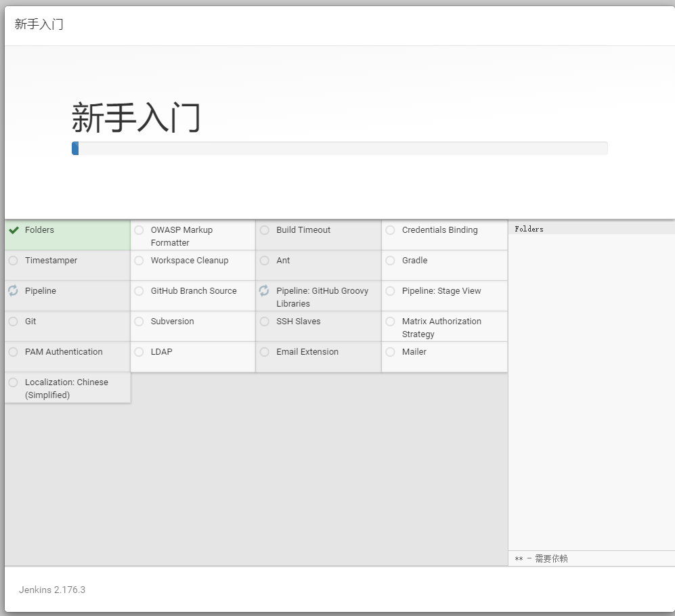Click the Localization: Chinese (Simplified) label
The image size is (675, 616).
[67, 389]
